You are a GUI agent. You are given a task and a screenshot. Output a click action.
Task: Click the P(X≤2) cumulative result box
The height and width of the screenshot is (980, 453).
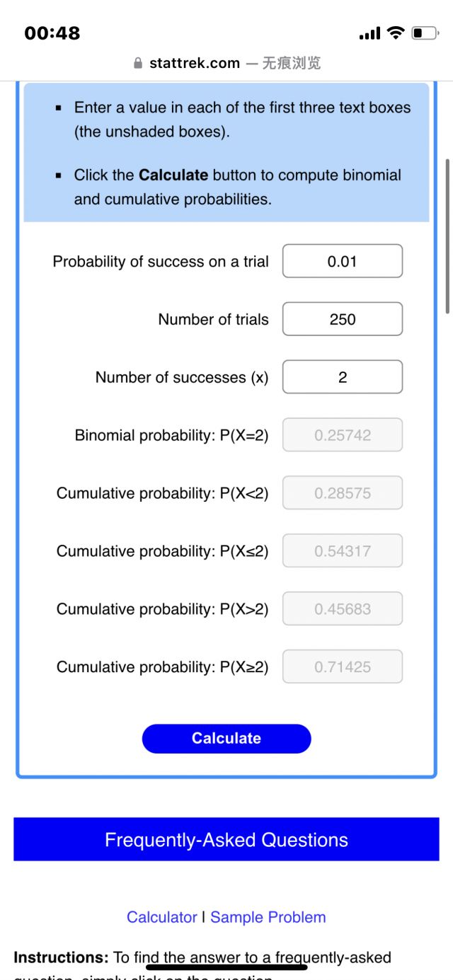tap(343, 551)
